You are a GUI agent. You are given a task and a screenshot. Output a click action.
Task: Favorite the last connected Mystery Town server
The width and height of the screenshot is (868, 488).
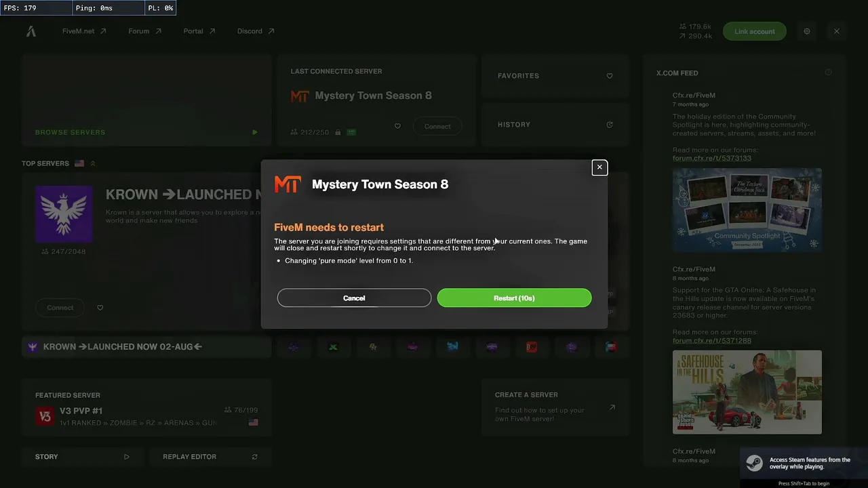coord(397,126)
